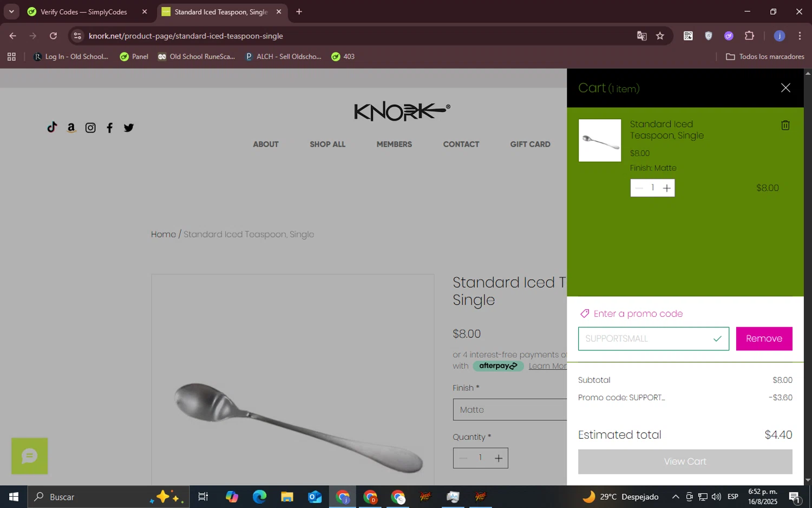Screen dimensions: 812x508
Task: Reload the current page
Action: 53,36
